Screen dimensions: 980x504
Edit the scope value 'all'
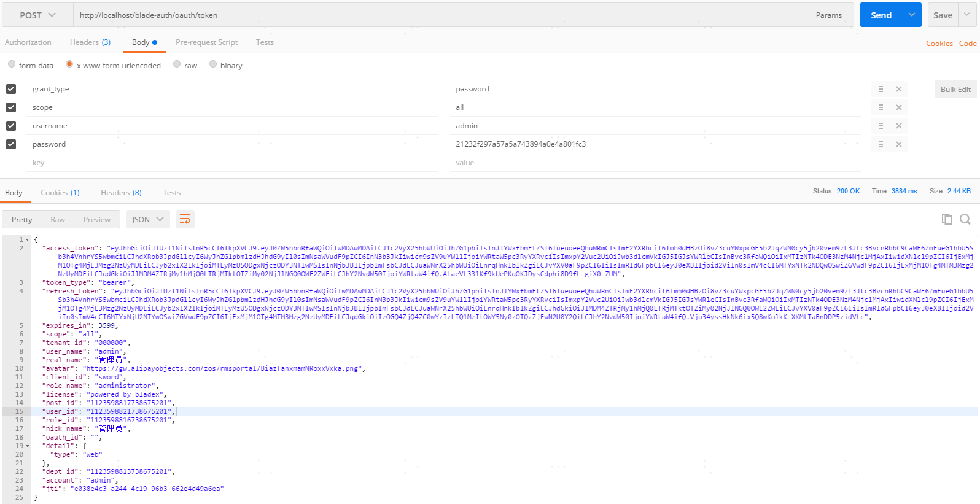tap(655, 107)
